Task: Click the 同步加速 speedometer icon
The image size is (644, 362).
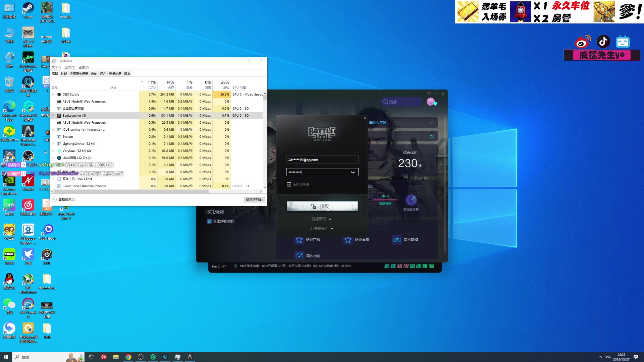Action: click(299, 256)
